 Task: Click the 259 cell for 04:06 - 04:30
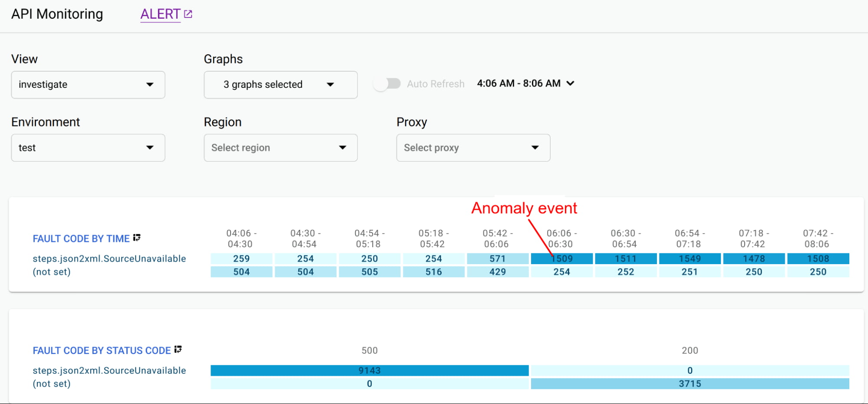241,258
